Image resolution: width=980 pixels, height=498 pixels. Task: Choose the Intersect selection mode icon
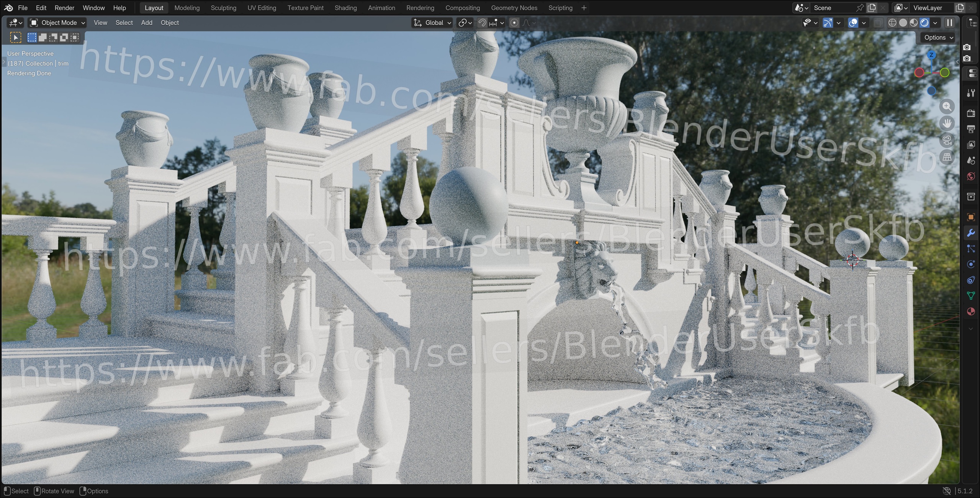[x=75, y=38]
